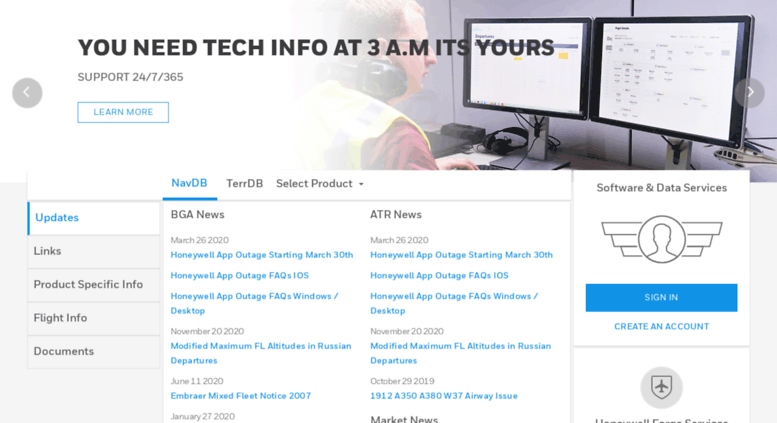The height and width of the screenshot is (423, 777).
Task: Click the user profile wings icon
Action: (x=662, y=239)
